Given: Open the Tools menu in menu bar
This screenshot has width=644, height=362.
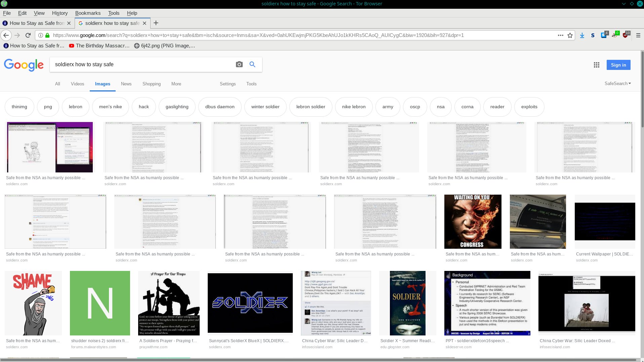Looking at the screenshot, I should tap(114, 13).
